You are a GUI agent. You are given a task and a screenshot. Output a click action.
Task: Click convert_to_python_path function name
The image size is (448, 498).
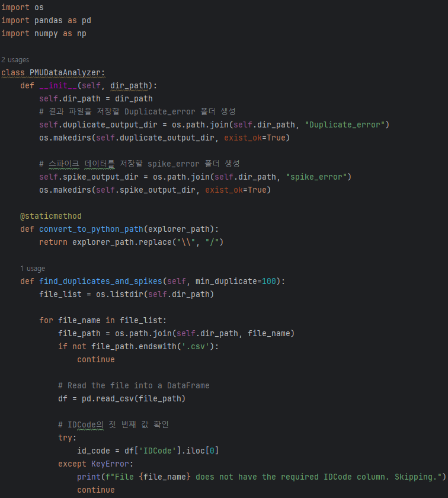[x=91, y=229]
